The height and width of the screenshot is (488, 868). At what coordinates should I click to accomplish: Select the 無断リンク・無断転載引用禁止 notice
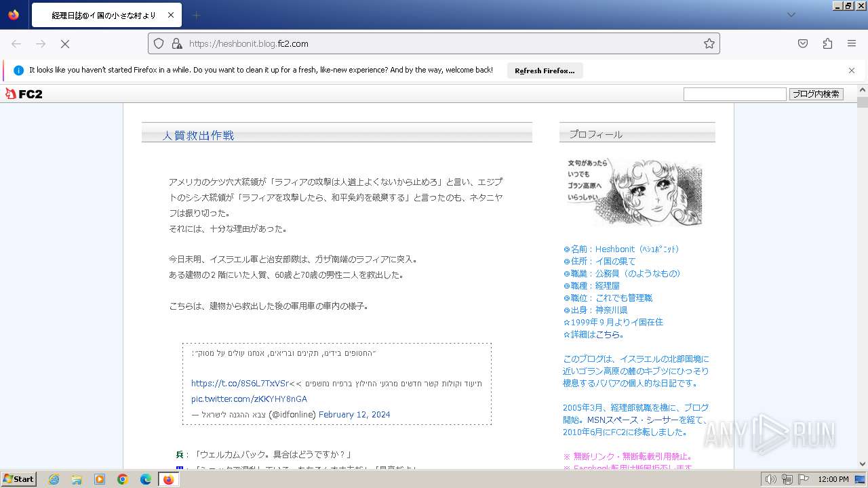click(x=627, y=456)
